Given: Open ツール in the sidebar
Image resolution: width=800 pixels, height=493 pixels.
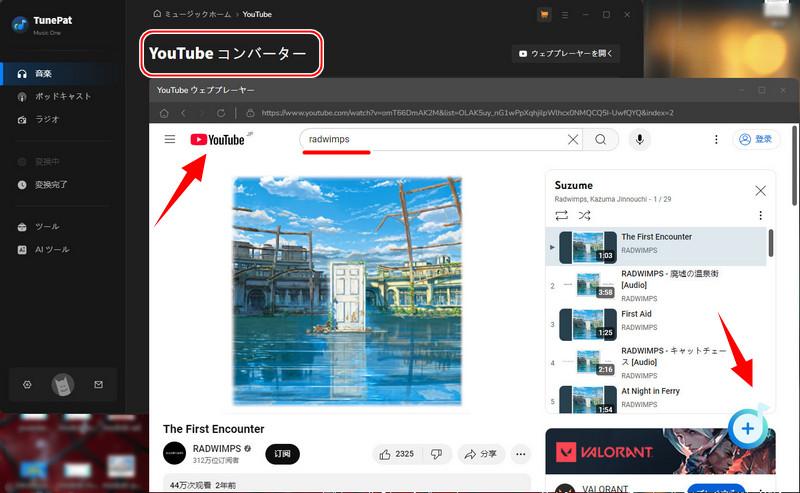Looking at the screenshot, I should (61, 227).
